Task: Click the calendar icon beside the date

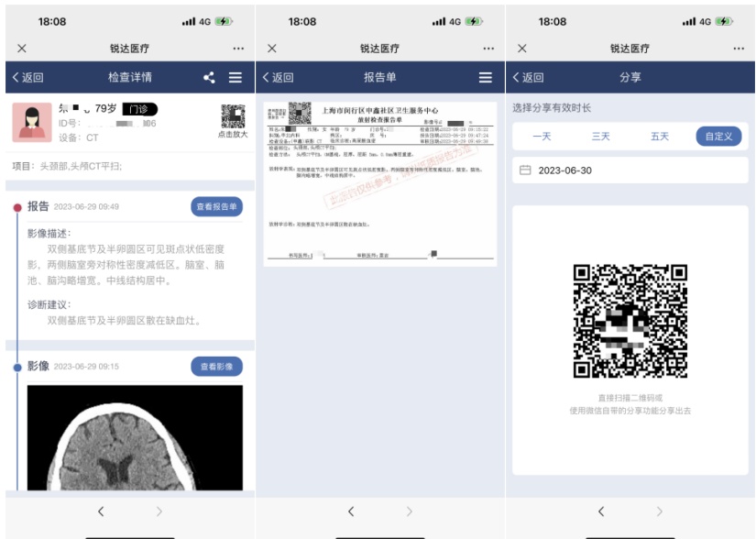Action: 525,170
